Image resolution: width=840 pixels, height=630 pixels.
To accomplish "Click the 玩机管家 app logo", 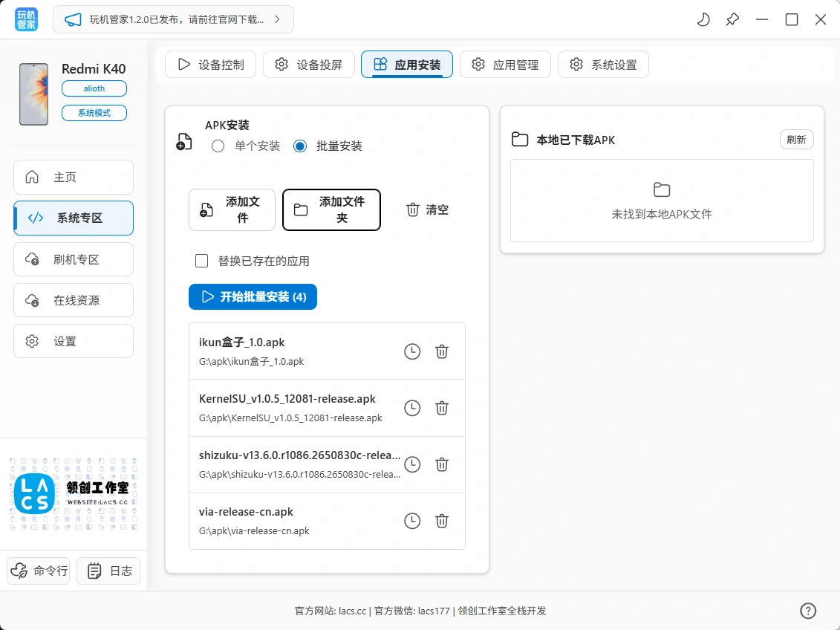I will (x=25, y=19).
